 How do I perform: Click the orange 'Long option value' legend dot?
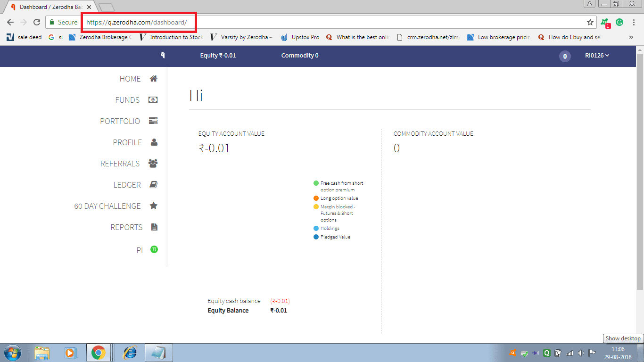tap(316, 198)
